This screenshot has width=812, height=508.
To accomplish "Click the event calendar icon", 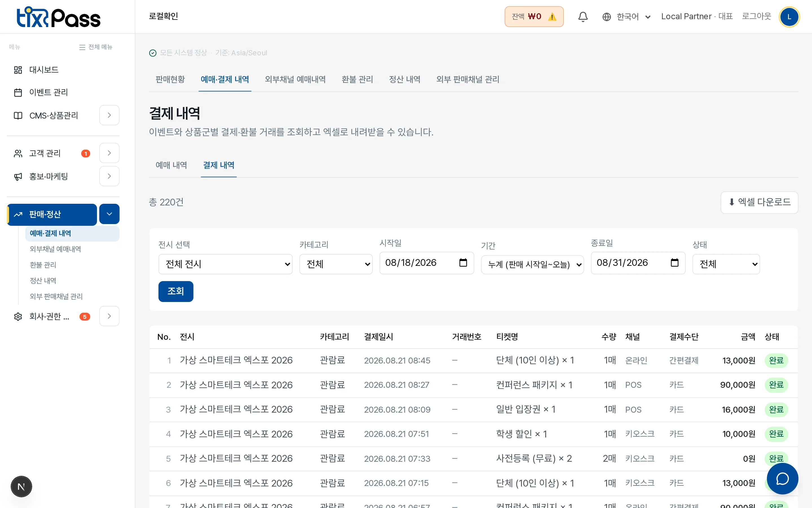I will [18, 92].
